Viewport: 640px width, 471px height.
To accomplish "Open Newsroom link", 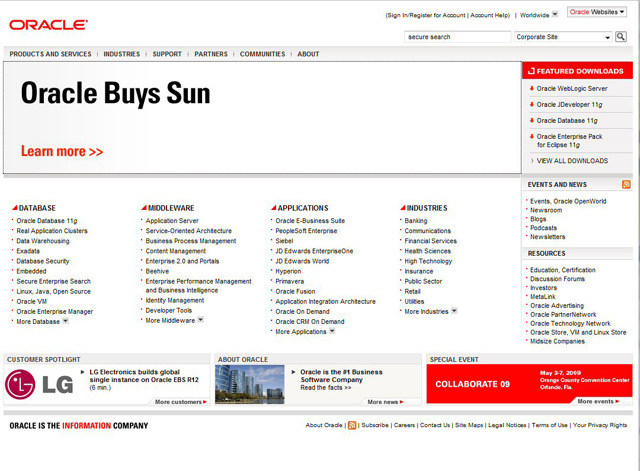I will pyautogui.click(x=546, y=210).
